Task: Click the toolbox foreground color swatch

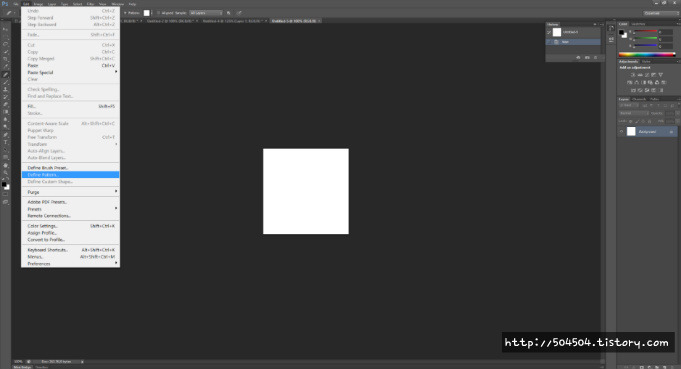Action: click(4, 184)
